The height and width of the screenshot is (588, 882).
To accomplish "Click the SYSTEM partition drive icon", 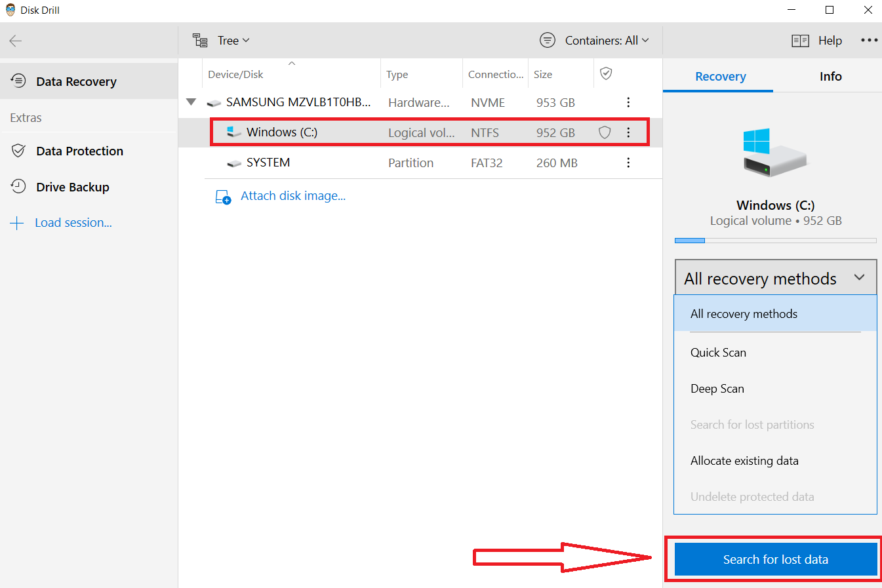I will click(x=234, y=164).
